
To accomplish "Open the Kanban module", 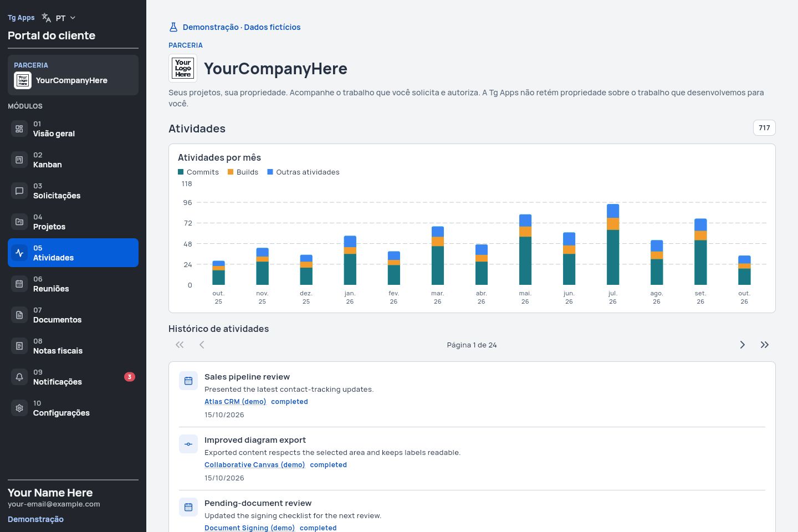I will point(73,160).
